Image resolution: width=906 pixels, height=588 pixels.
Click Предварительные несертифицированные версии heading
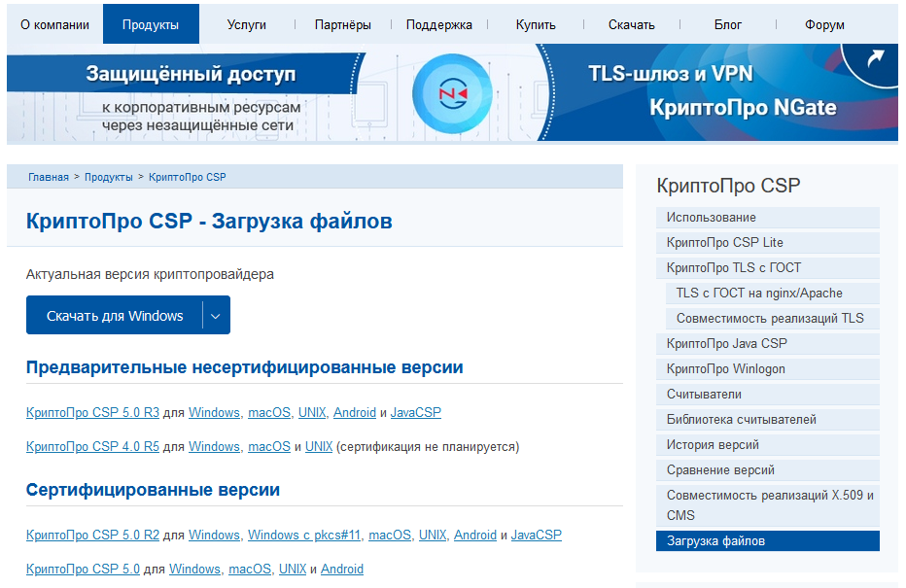click(244, 367)
